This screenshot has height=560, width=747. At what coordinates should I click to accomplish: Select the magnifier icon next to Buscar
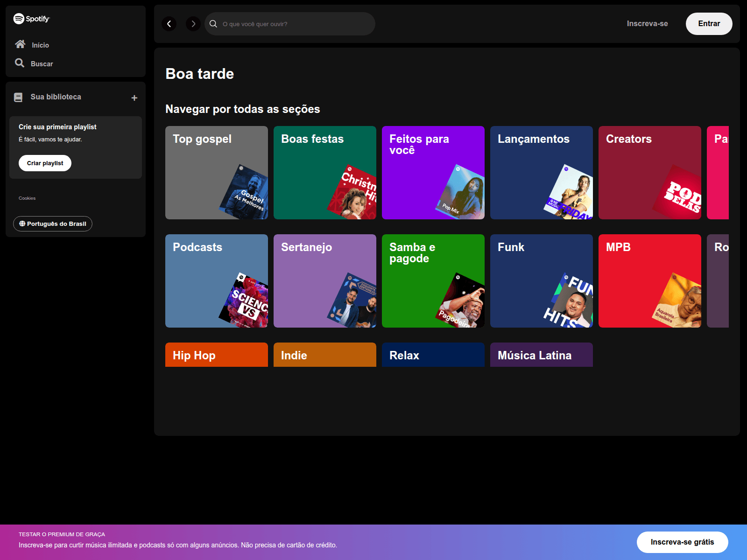tap(20, 63)
